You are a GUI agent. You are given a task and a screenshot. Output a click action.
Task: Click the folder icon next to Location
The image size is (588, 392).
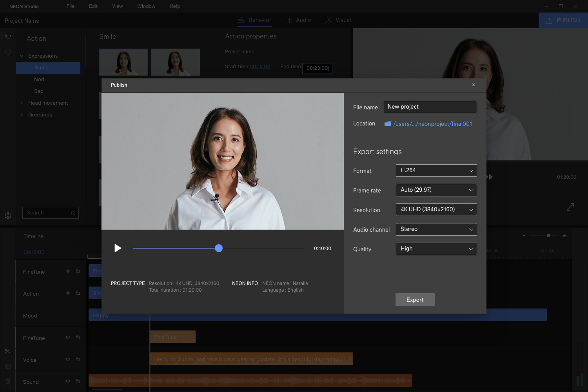click(388, 124)
